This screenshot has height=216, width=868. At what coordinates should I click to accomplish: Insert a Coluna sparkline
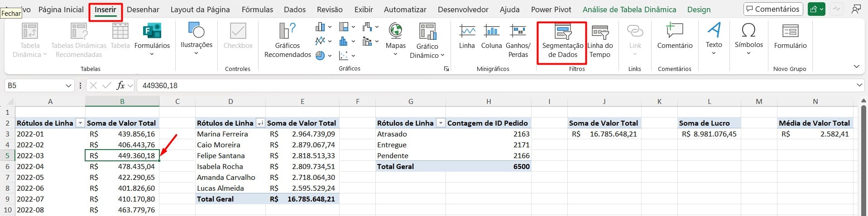click(491, 32)
